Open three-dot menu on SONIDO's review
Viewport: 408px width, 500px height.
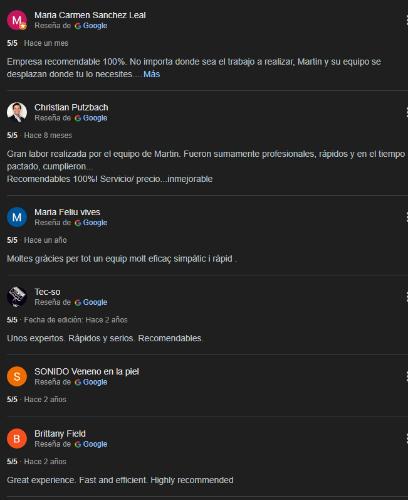[x=406, y=376]
